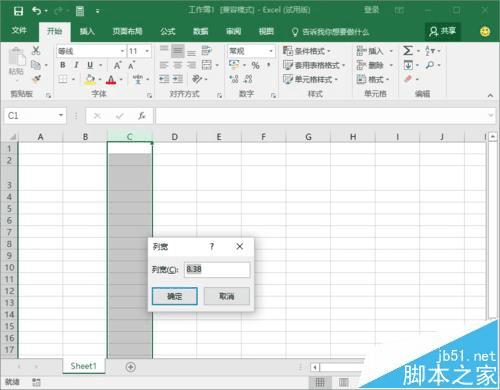Open the font name combo box
This screenshot has height=390, width=500.
[x=91, y=51]
